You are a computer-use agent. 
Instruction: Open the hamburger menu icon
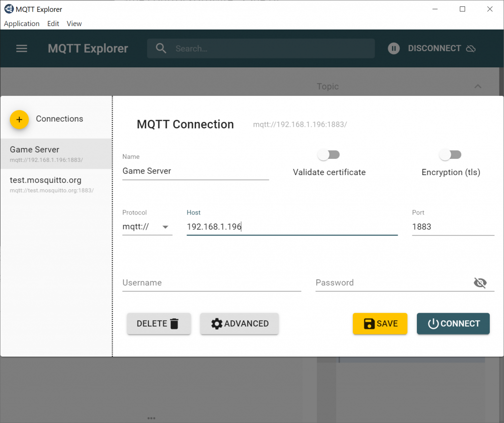[x=22, y=49]
